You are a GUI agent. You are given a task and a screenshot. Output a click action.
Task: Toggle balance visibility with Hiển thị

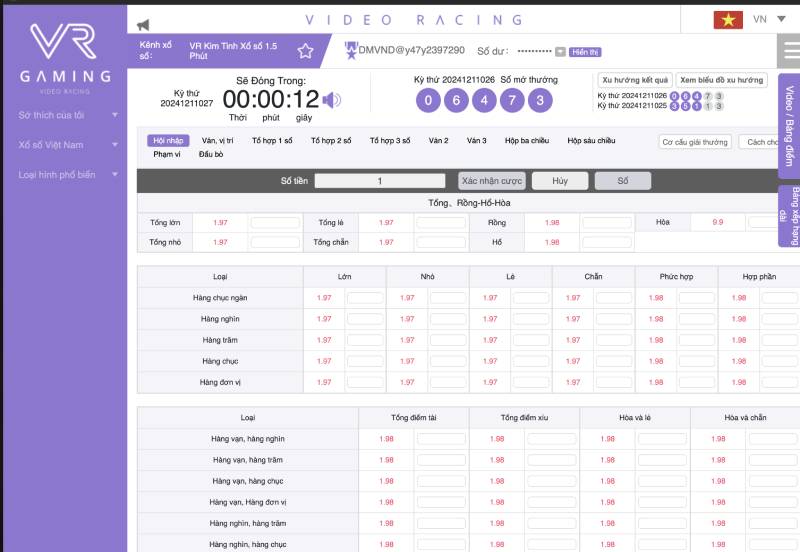(585, 51)
